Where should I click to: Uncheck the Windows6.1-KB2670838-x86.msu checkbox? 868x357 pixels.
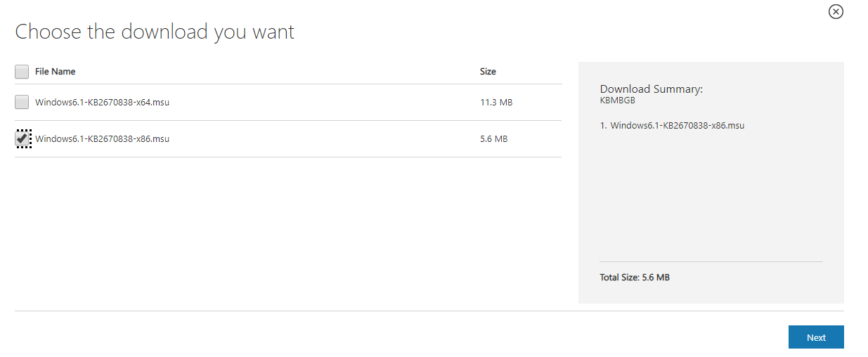[22, 139]
